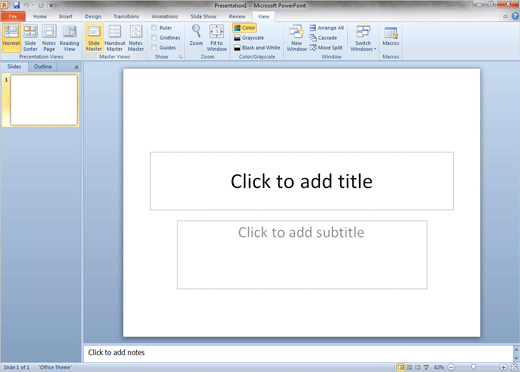Arrange All open windows
The image size is (520, 372).
click(327, 28)
